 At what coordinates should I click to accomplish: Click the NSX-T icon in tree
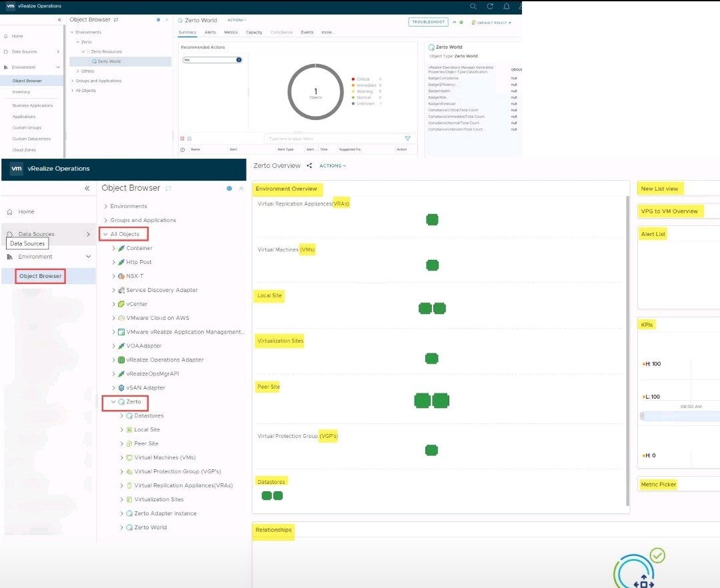[121, 276]
